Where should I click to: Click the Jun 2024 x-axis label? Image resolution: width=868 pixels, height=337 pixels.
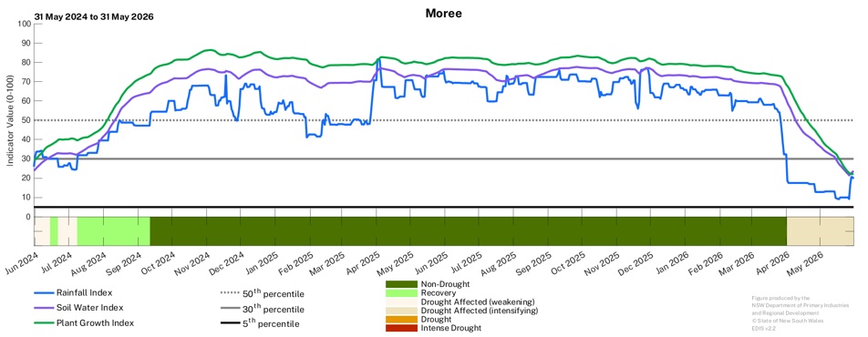tap(22, 264)
